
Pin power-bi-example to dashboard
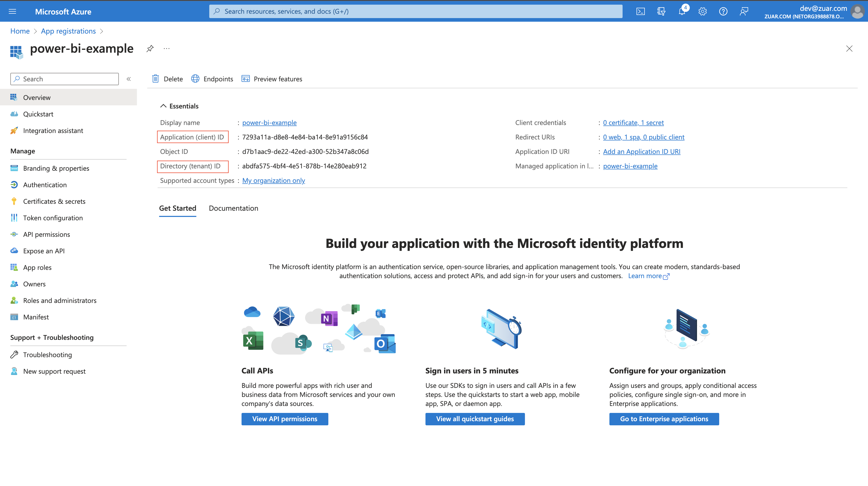(150, 49)
